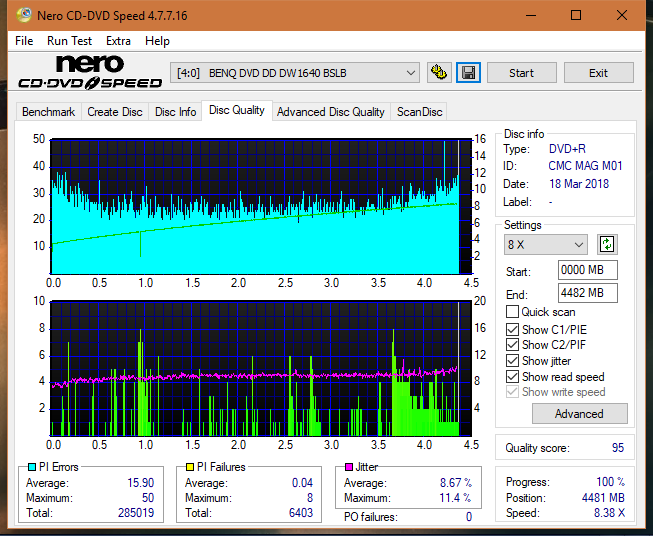This screenshot has width=653, height=536.
Task: Click the PI Errors upper graph
Action: coord(261,207)
